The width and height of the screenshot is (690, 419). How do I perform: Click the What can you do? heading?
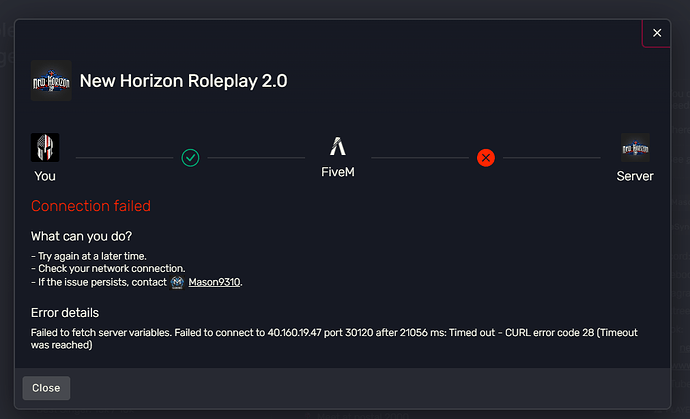coord(81,236)
